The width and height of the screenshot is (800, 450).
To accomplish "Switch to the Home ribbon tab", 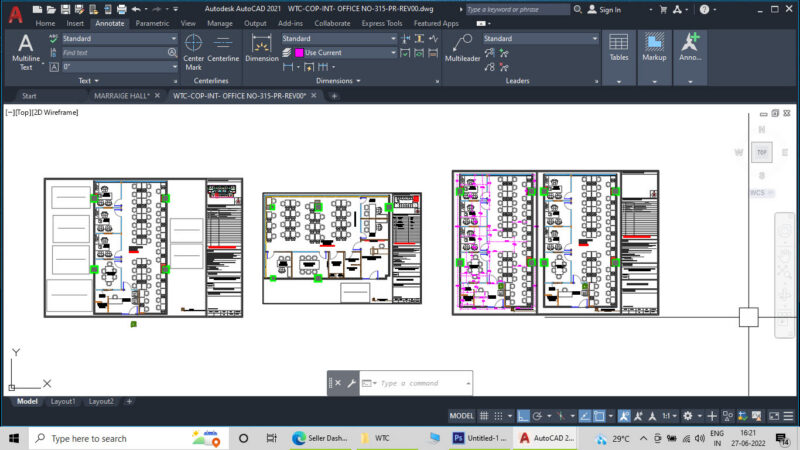I will (45, 23).
